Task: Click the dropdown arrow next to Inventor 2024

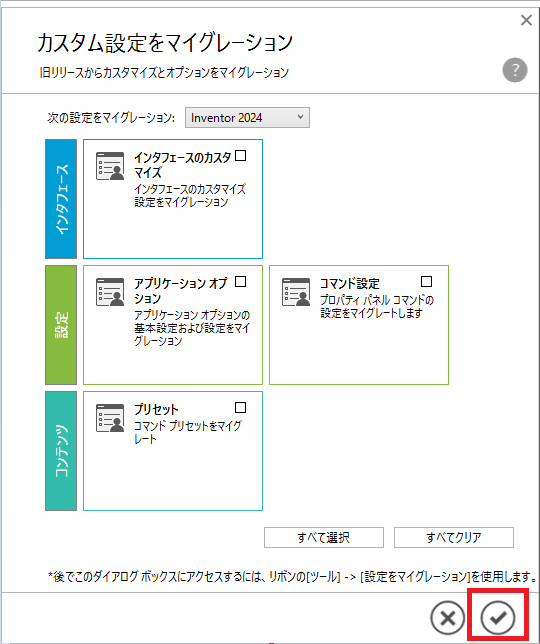Action: click(301, 117)
